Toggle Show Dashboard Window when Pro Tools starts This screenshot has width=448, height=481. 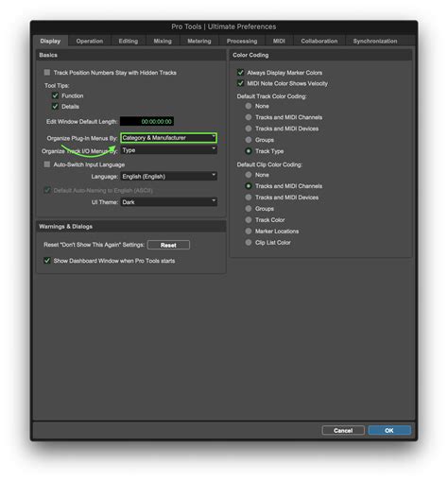47,261
